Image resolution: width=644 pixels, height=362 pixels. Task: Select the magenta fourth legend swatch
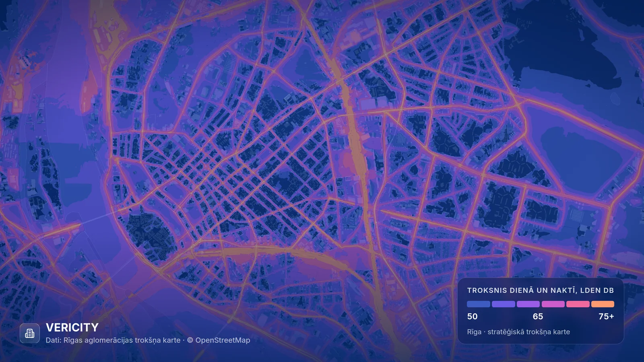click(x=553, y=304)
